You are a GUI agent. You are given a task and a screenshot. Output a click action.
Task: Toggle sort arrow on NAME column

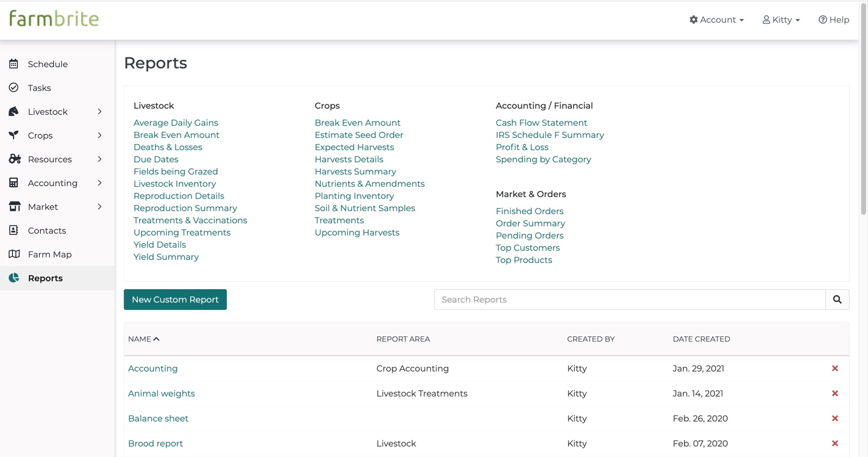(x=157, y=339)
